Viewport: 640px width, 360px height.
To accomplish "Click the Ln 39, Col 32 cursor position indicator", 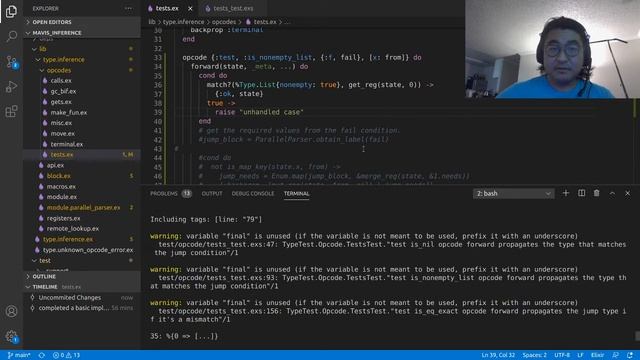I will click(498, 355).
